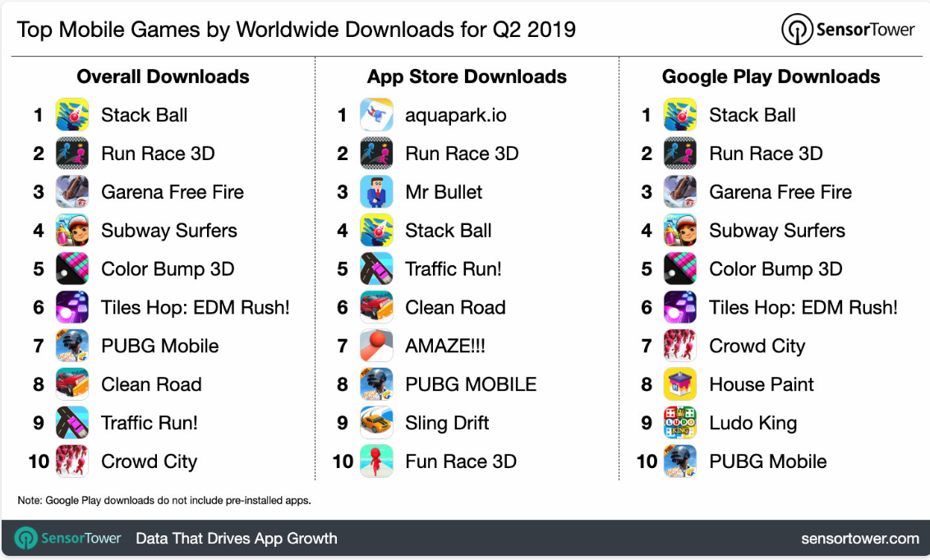This screenshot has height=560, width=930.
Task: Click Subway Surfers icon in Google Play list
Action: coord(679,231)
